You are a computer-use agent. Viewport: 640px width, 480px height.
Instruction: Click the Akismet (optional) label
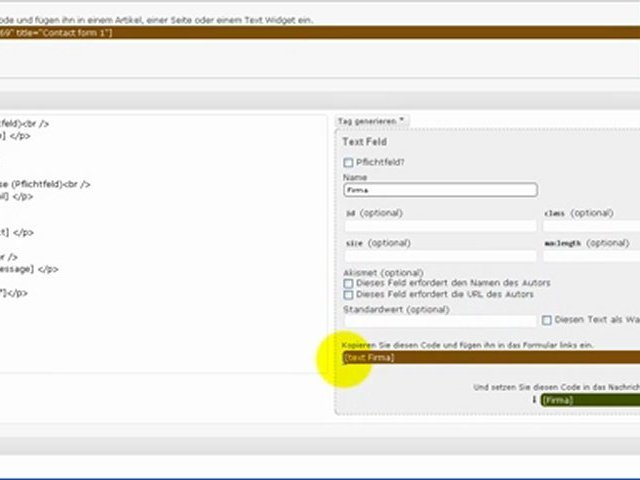tap(382, 272)
